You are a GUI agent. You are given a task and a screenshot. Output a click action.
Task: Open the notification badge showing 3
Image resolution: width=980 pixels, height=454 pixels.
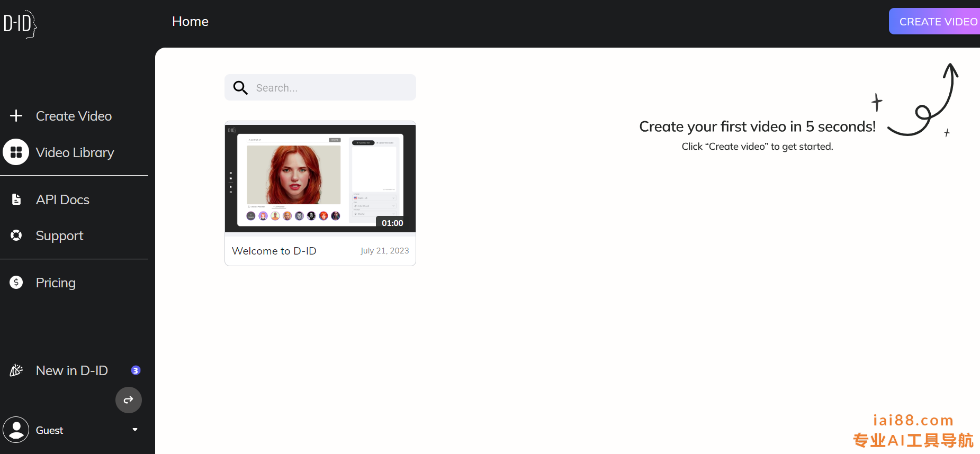[136, 370]
